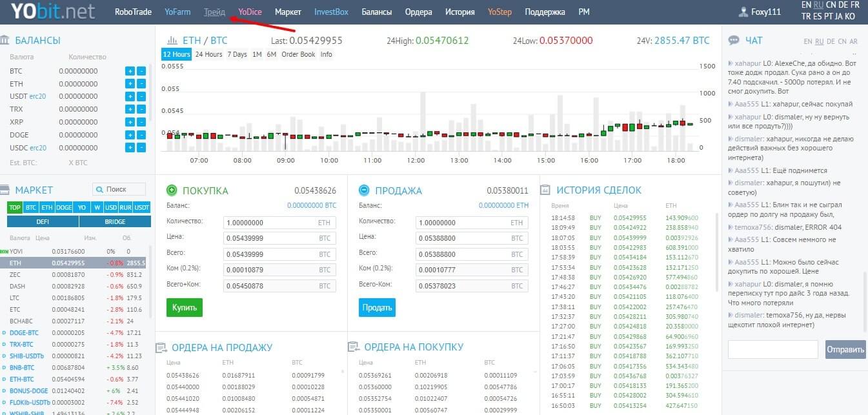Click the plus deposit button for BTC
The height and width of the screenshot is (415, 868).
click(130, 71)
